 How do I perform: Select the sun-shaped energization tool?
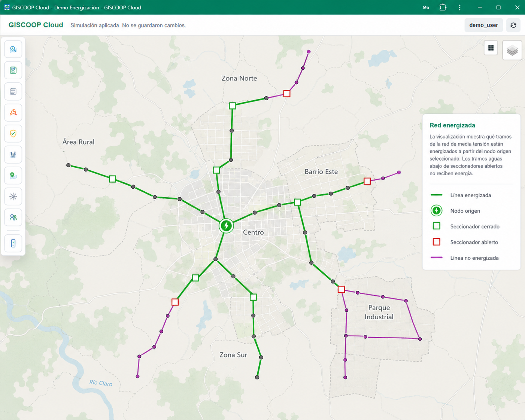pos(13,196)
